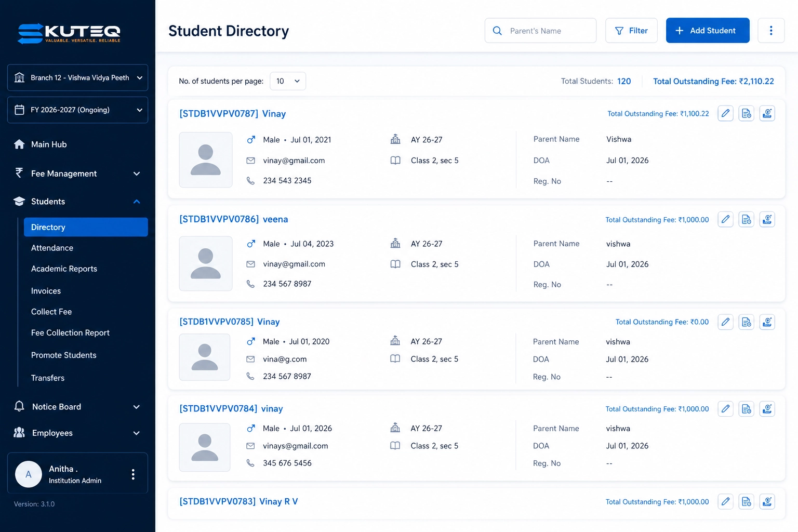The width and height of the screenshot is (798, 532).
Task: Edit veena's record with pencil icon
Action: coord(725,219)
